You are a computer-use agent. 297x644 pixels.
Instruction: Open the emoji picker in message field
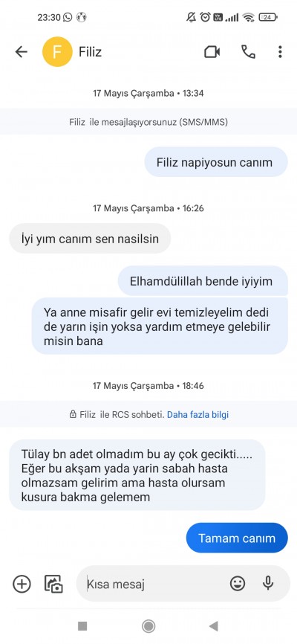point(238,584)
